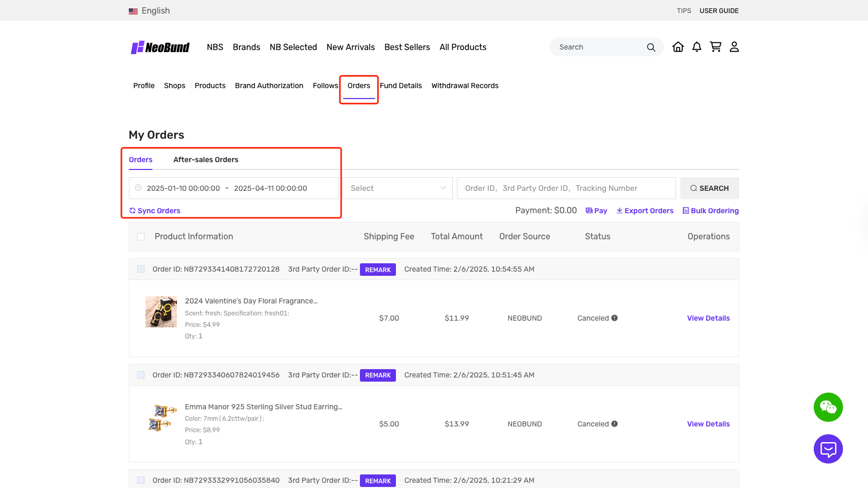Click the Order ID search input field
This screenshot has width=868, height=488.
pos(566,188)
